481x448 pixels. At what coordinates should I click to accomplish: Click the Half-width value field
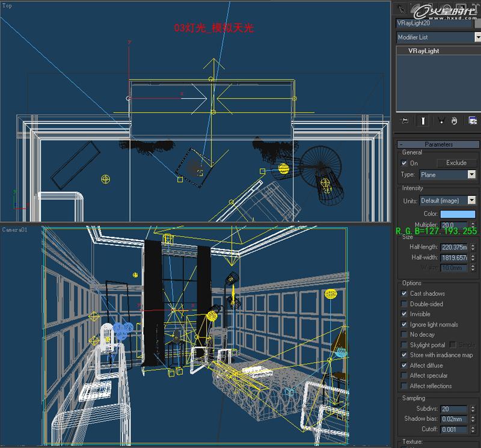coord(454,257)
